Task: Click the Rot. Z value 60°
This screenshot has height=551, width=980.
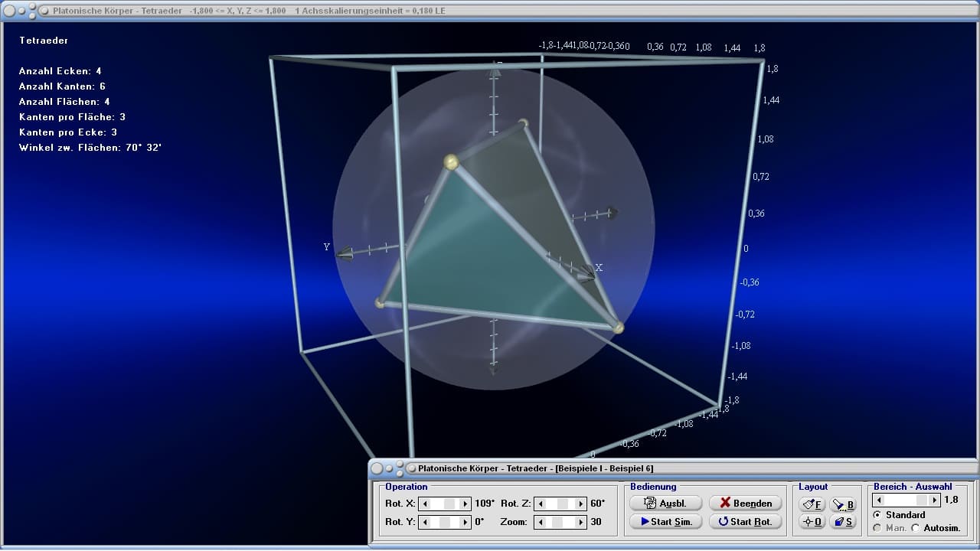Action: (x=597, y=504)
